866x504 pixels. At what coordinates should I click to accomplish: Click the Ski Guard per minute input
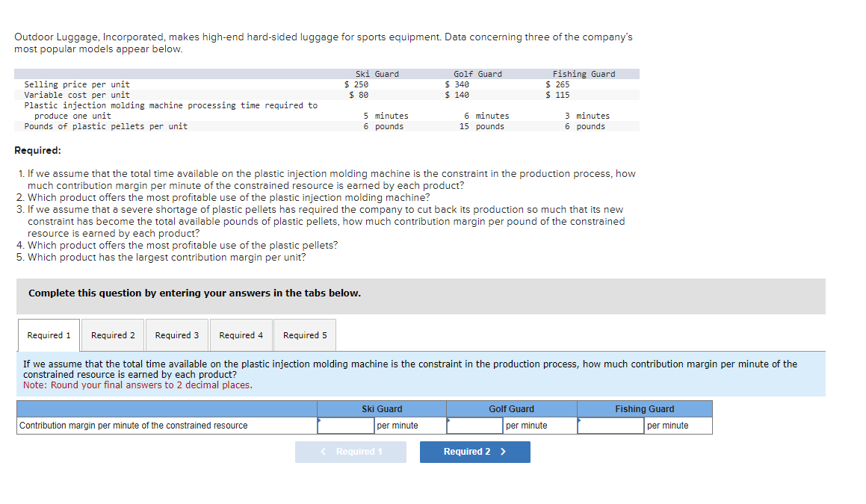pos(346,426)
